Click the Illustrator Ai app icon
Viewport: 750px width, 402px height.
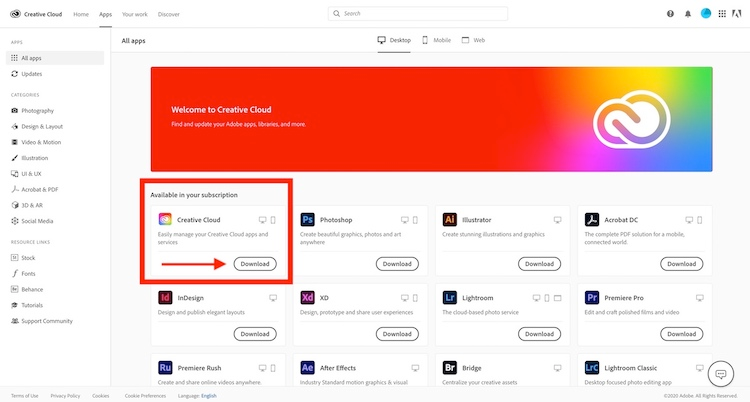(x=450, y=220)
